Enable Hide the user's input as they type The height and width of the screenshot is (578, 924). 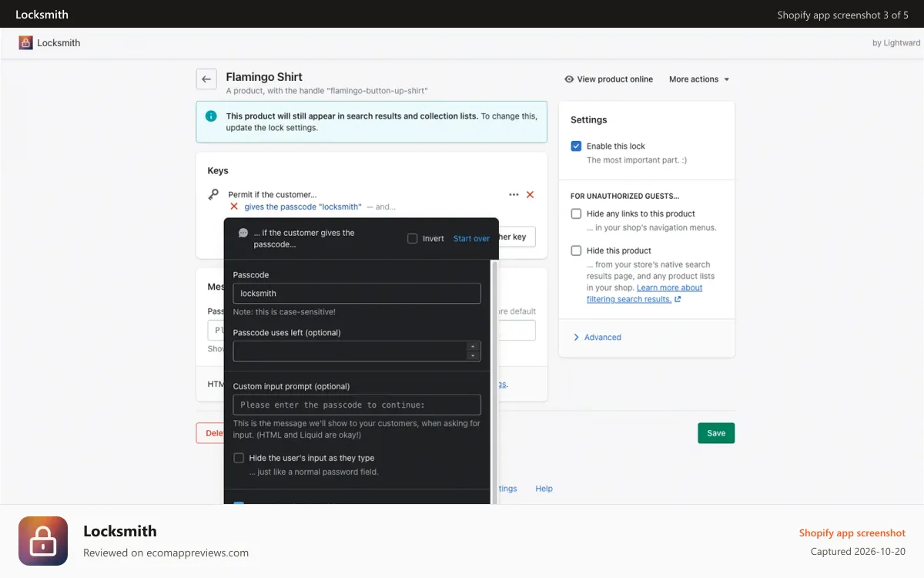[239, 458]
